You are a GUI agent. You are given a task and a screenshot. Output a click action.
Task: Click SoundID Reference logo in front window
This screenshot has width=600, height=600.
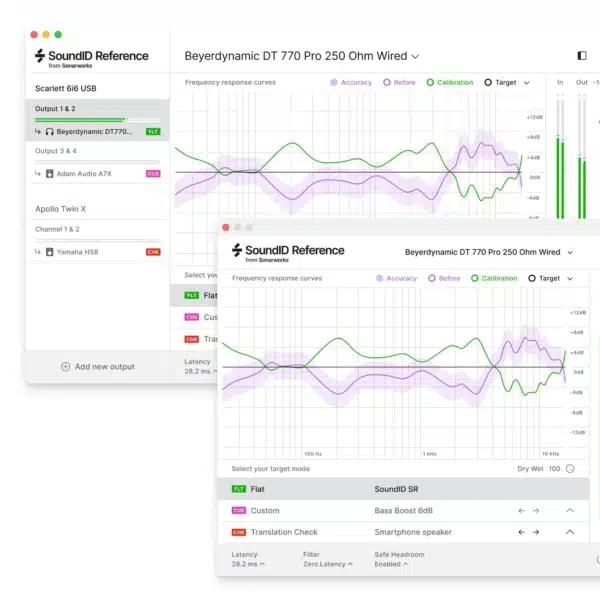coord(288,253)
